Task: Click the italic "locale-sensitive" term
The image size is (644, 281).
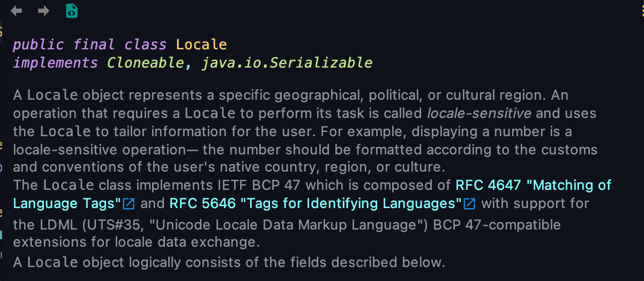Action: 479,113
